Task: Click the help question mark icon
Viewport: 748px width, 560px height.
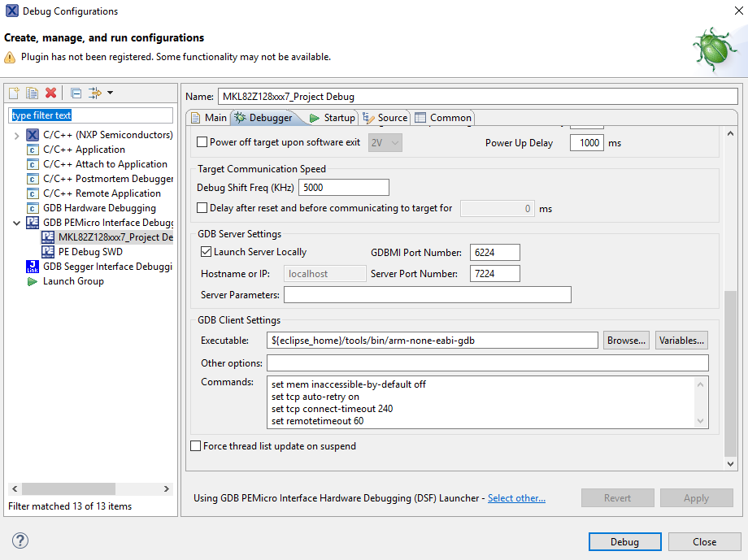Action: (20, 541)
